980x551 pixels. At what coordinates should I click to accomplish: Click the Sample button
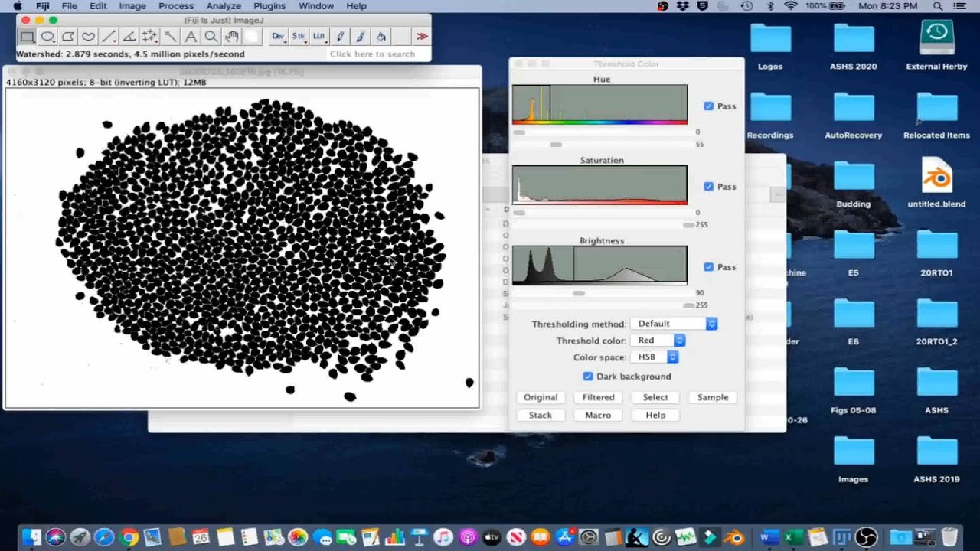point(713,397)
